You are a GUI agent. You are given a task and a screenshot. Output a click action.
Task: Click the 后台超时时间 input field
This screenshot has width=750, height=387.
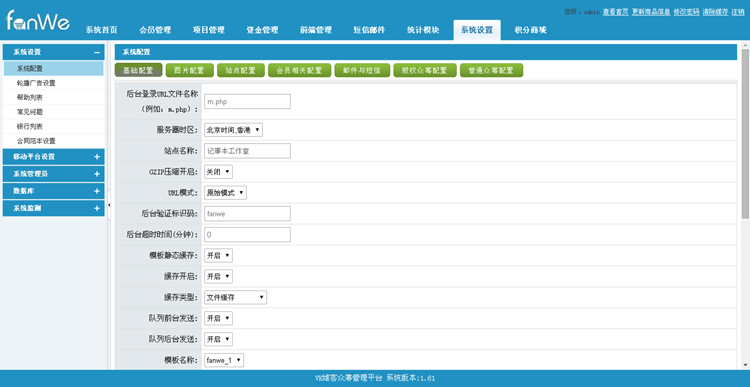(x=247, y=234)
